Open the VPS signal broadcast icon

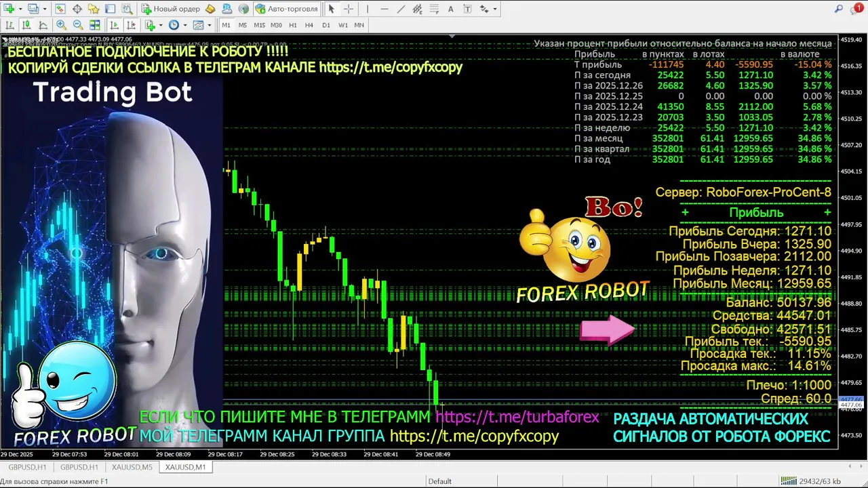tap(243, 9)
